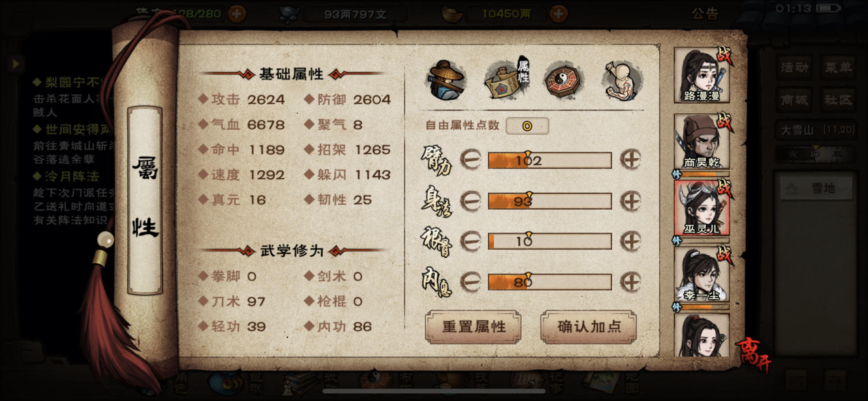The height and width of the screenshot is (401, 868).
Task: Click the 身法 attribute slider bar
Action: [550, 200]
